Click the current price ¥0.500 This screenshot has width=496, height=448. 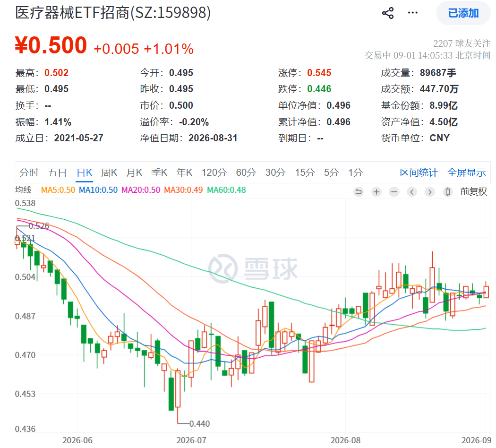51,45
